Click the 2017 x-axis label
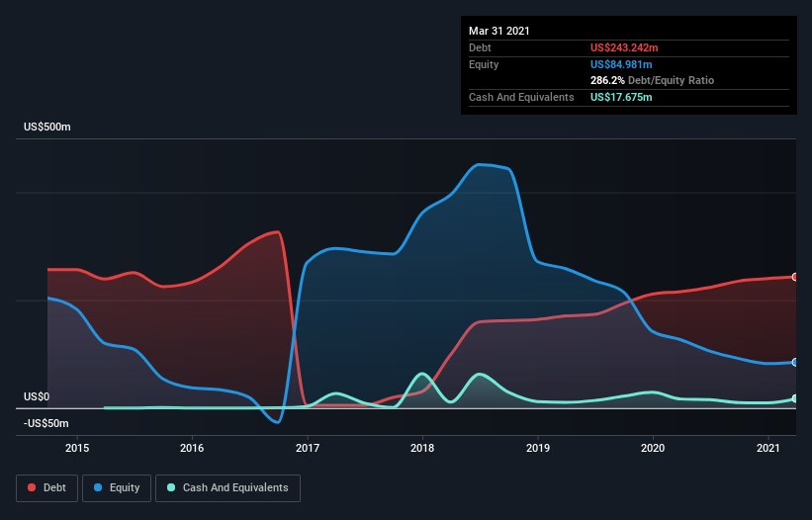This screenshot has height=520, width=812. tap(308, 448)
